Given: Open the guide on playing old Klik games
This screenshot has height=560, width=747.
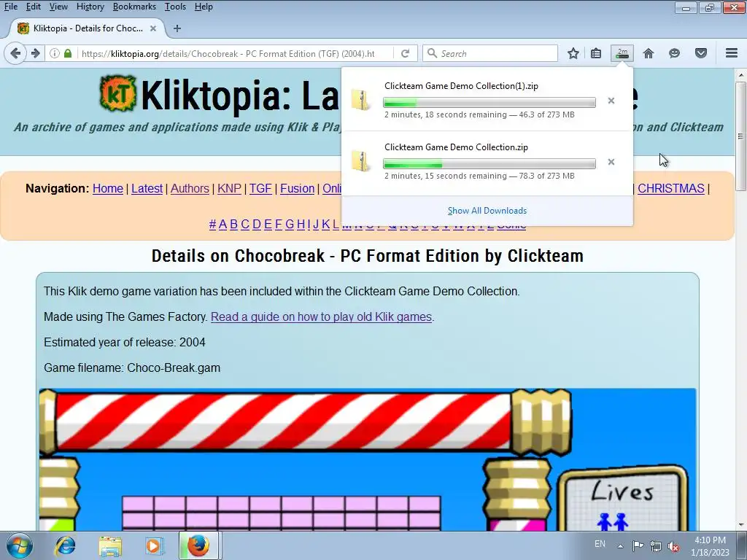Looking at the screenshot, I should click(x=321, y=316).
